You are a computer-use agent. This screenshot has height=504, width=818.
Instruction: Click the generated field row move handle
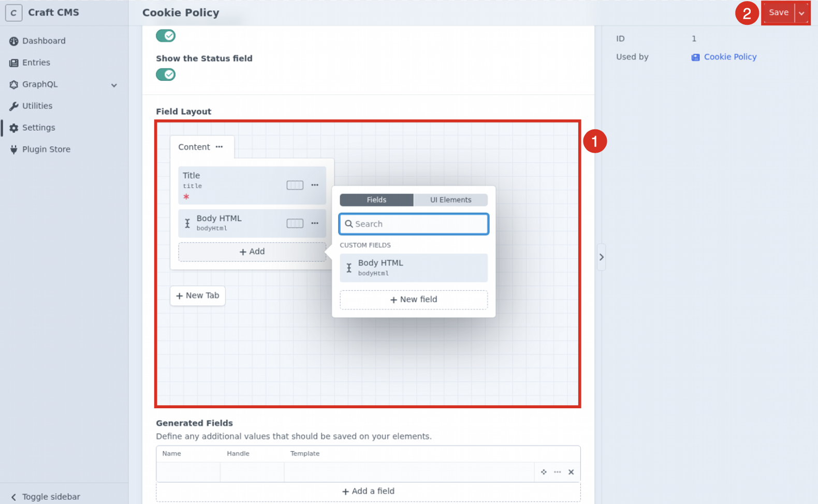click(544, 472)
